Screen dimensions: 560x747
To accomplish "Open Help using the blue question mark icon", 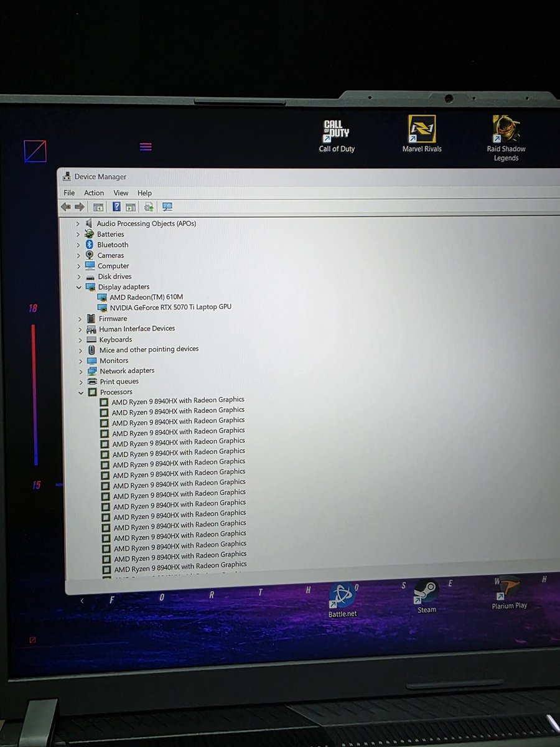I will click(116, 207).
